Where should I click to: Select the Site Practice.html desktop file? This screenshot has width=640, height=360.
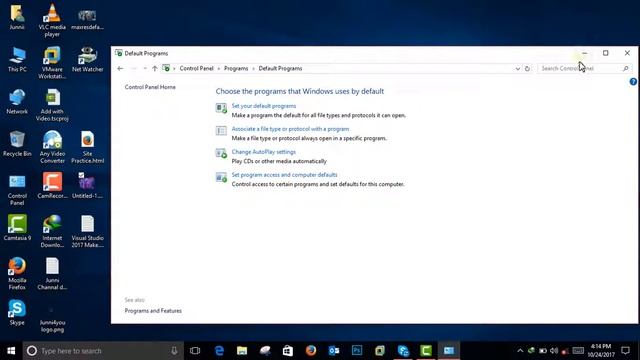point(87,147)
